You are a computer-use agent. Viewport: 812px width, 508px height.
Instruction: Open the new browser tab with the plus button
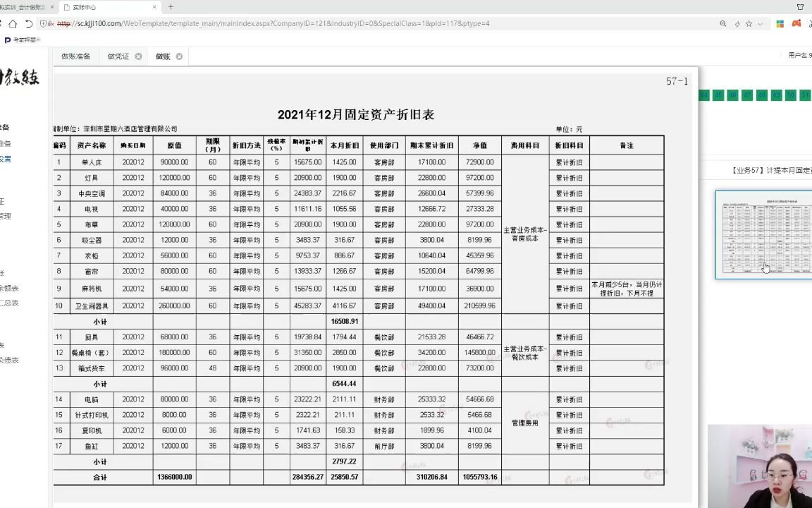click(x=172, y=7)
